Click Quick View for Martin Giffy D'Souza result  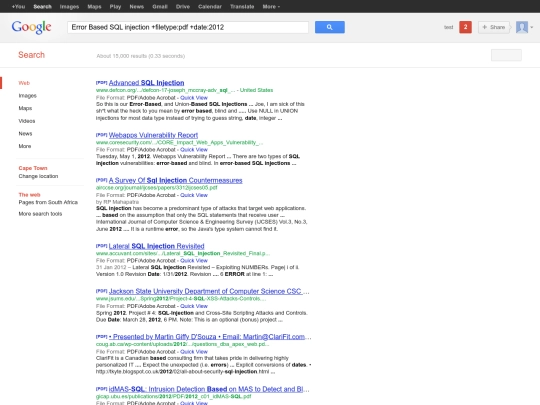[194, 352]
